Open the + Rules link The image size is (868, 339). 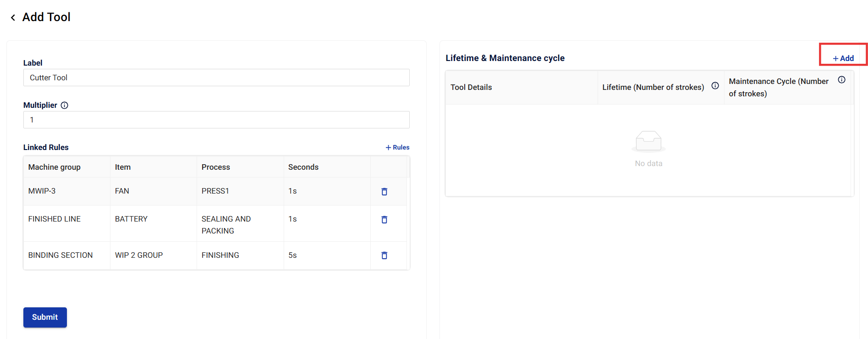(397, 147)
